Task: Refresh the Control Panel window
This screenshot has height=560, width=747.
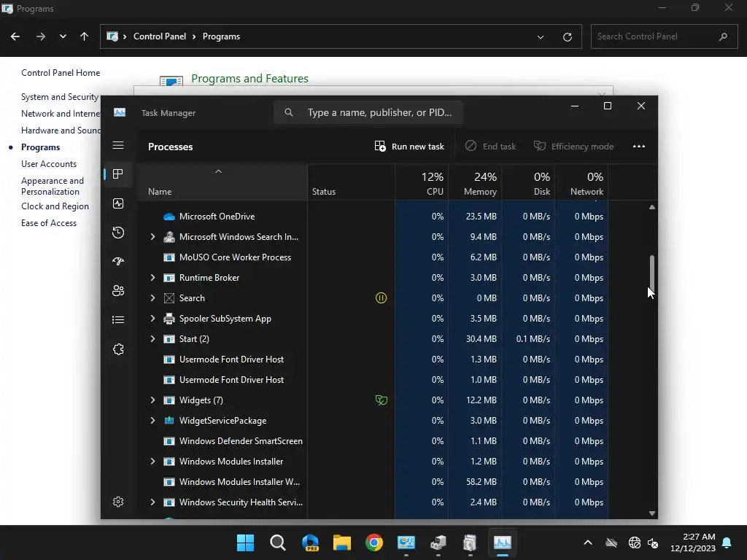Action: 568,36
